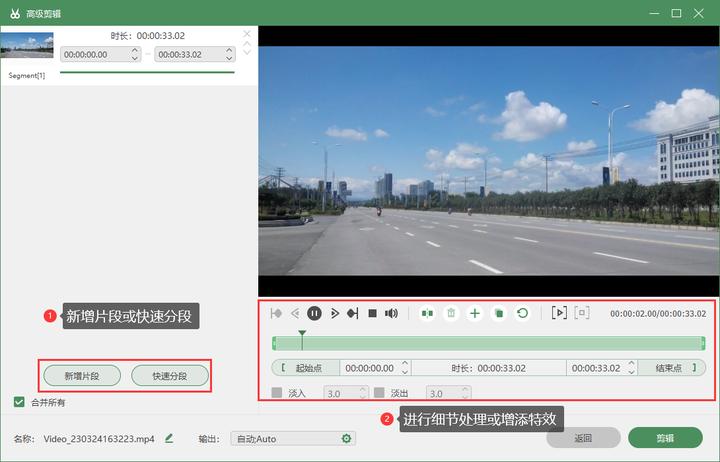
Task: Click the green 剪辑 button
Action: click(x=665, y=438)
